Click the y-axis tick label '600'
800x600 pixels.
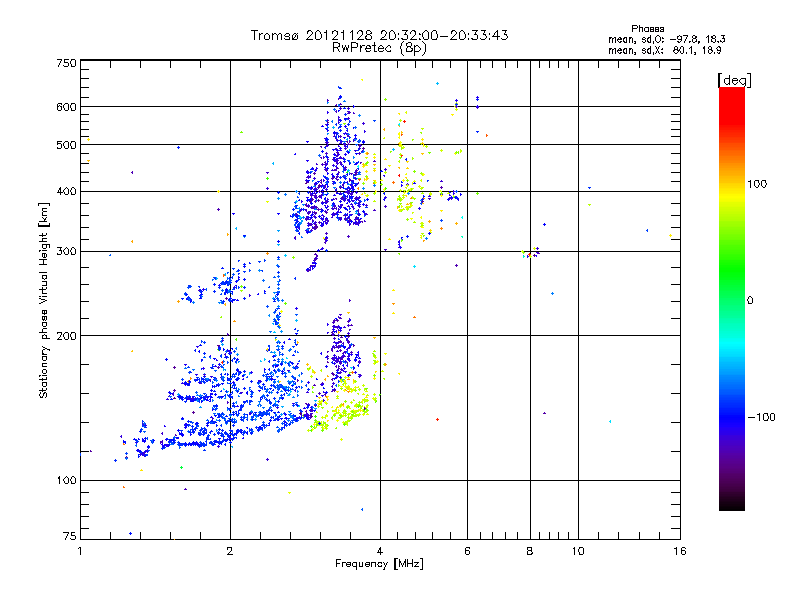(66, 107)
